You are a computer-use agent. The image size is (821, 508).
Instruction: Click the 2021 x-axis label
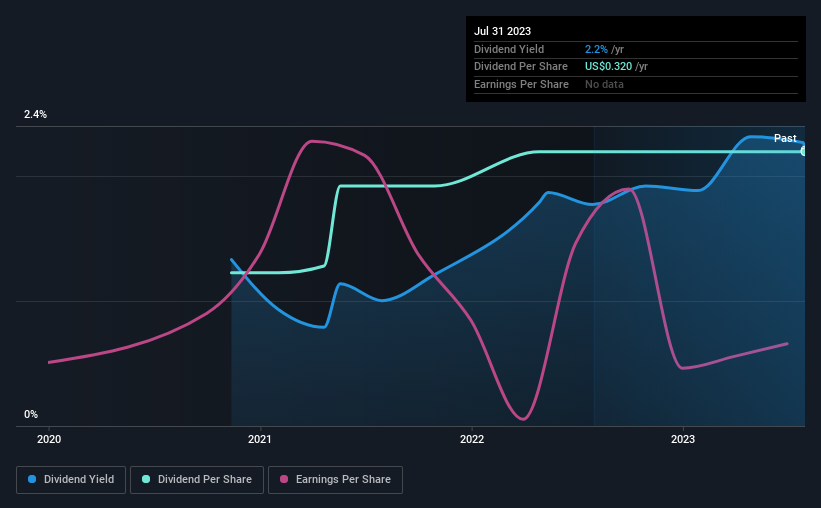260,439
